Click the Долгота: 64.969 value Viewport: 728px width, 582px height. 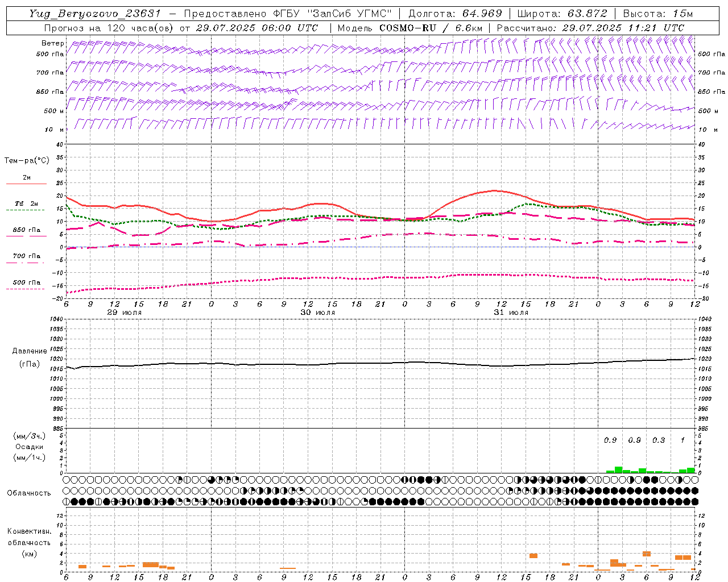456,14
